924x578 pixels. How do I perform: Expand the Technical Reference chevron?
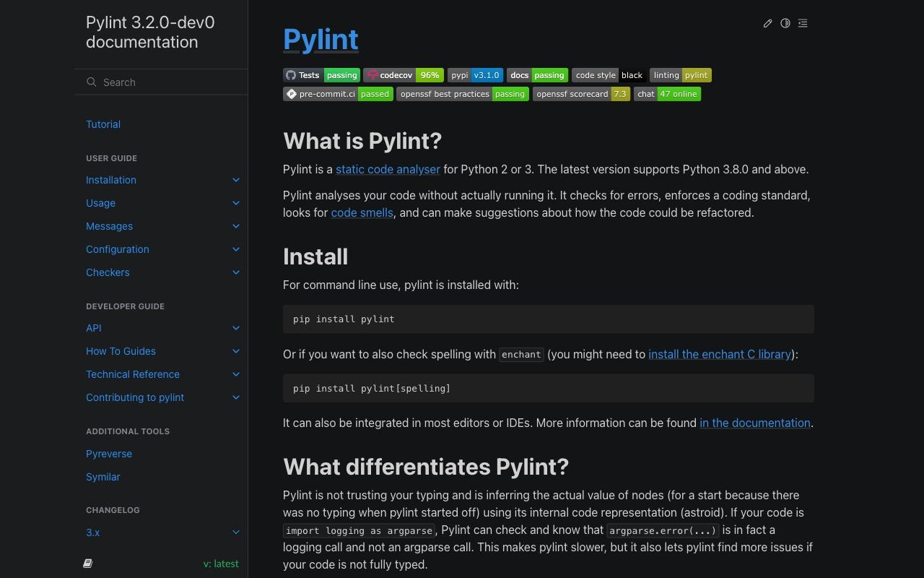coord(236,374)
